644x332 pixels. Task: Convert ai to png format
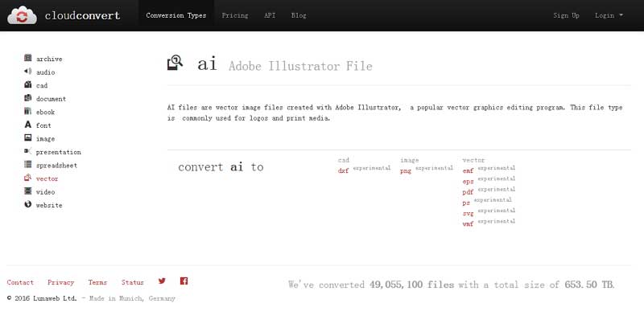(x=406, y=171)
